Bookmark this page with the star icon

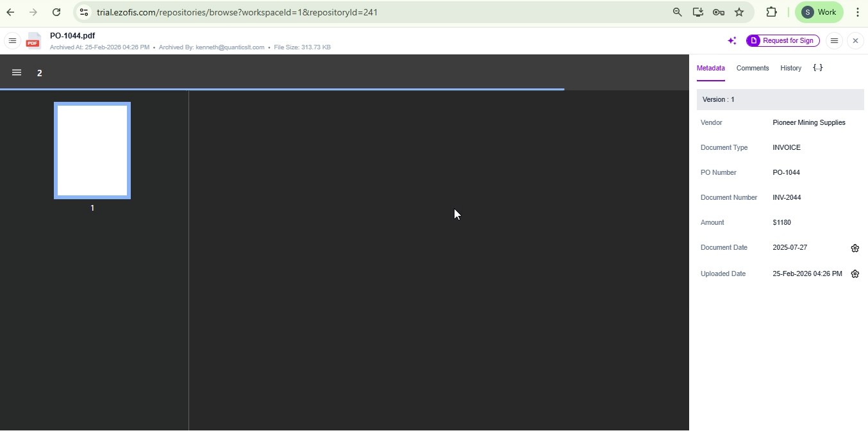tap(739, 12)
